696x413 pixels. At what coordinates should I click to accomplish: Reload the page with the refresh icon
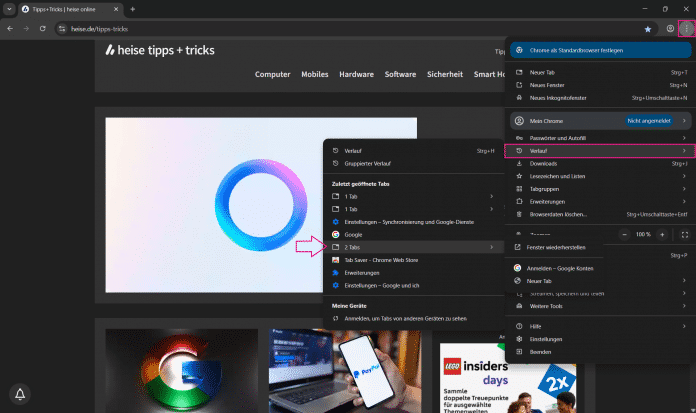pyautogui.click(x=40, y=29)
